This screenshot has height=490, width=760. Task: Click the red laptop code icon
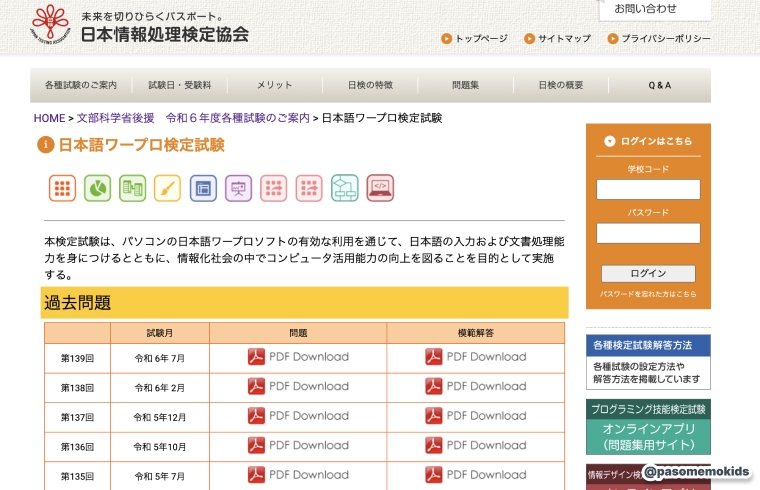tap(380, 188)
